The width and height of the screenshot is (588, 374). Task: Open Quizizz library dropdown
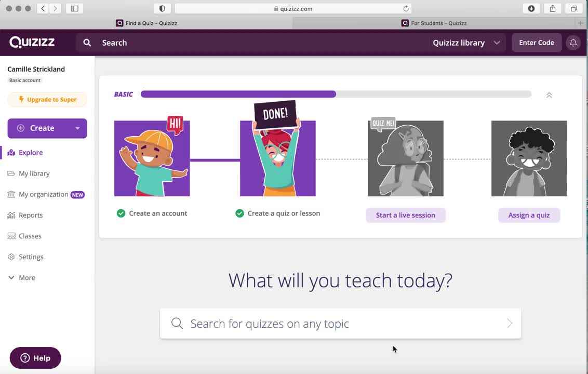[x=466, y=43]
